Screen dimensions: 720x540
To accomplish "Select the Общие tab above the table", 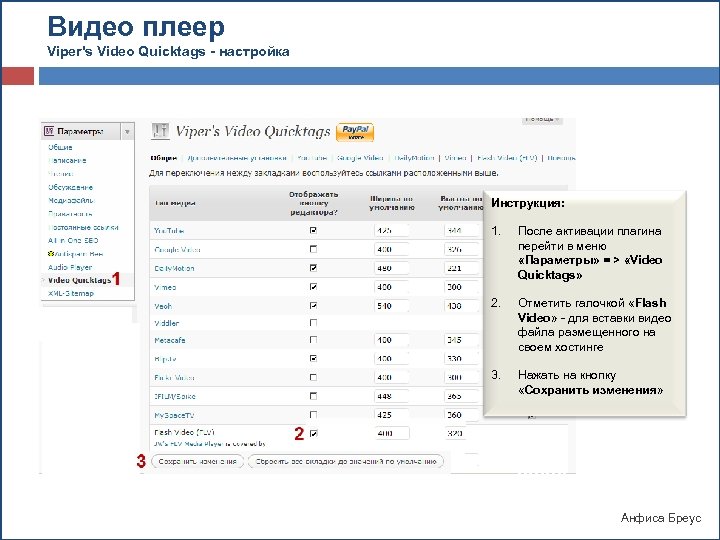I will click(163, 158).
